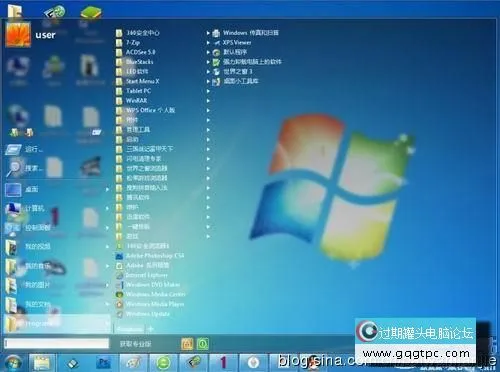Viewport: 500px width, 372px height.
Task: Open the Control Panel (控制面板) icon
Action: pyautogui.click(x=13, y=228)
